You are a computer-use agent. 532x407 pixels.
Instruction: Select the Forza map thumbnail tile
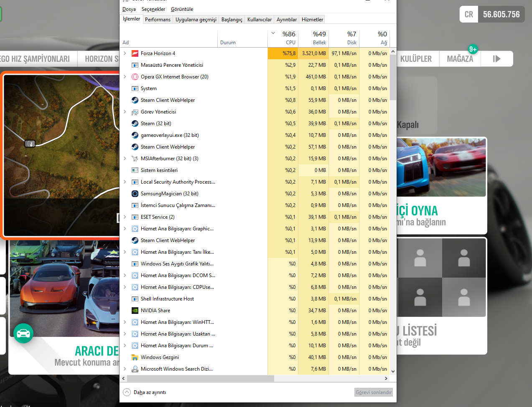(x=62, y=155)
